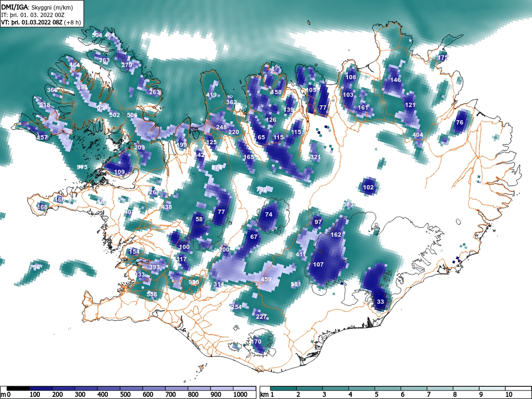The image size is (532, 399).
Task: Click the 935 visibility value
Action: pos(194,282)
